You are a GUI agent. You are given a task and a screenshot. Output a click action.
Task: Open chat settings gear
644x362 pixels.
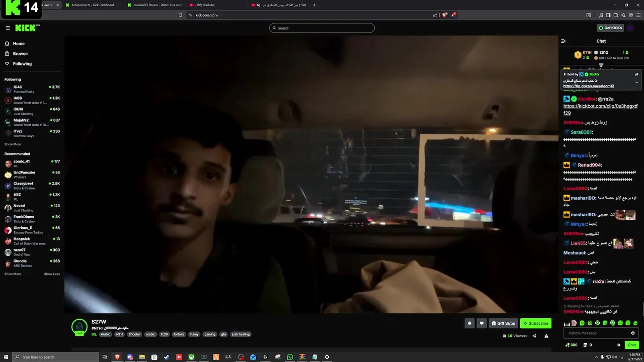tap(619, 345)
